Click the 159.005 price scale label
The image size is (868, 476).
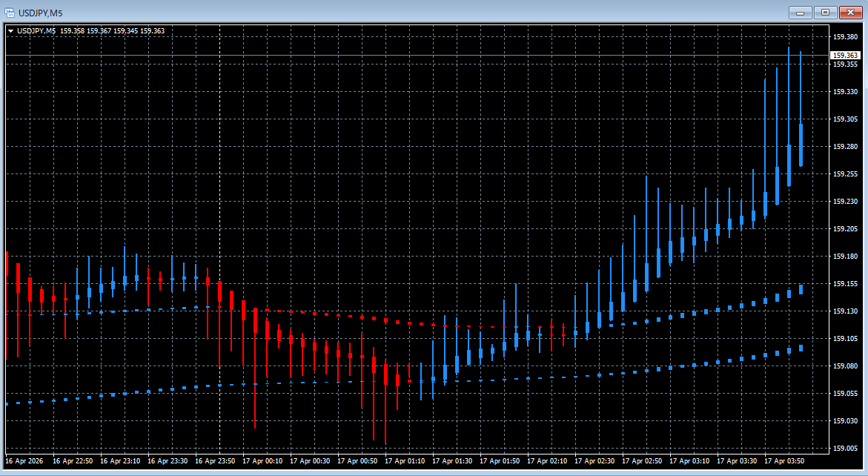click(845, 448)
